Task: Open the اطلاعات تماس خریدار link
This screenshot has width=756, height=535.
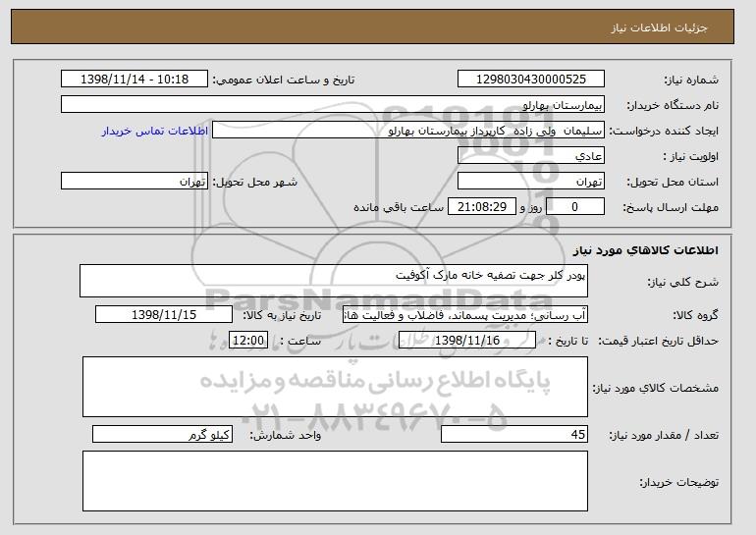Action: click(155, 131)
